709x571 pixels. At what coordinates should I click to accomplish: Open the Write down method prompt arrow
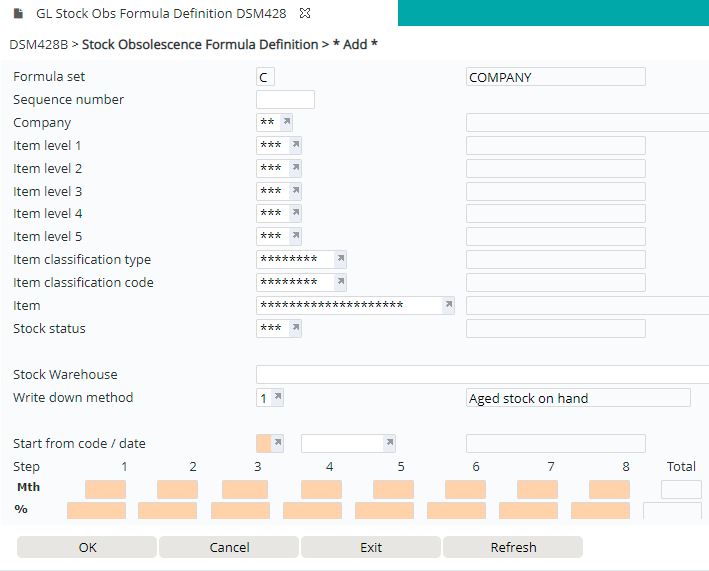(x=278, y=397)
